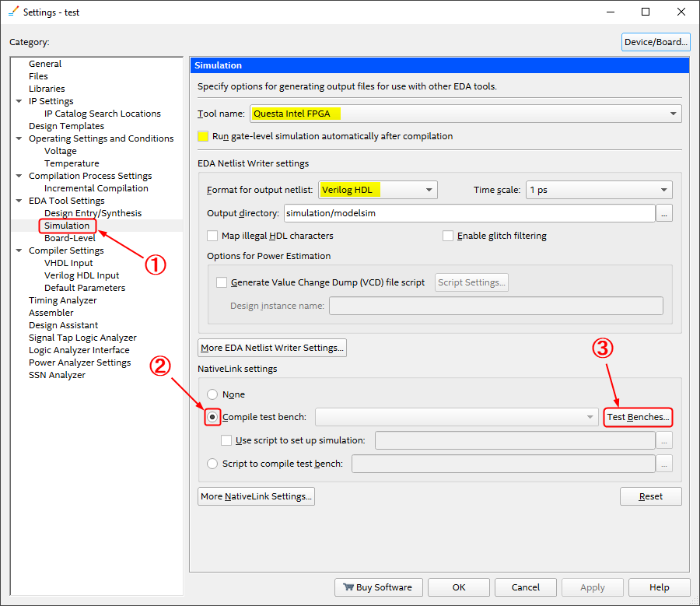This screenshot has width=700, height=606.
Task: Open More EDA Netlist Writer Settings
Action: click(x=272, y=347)
